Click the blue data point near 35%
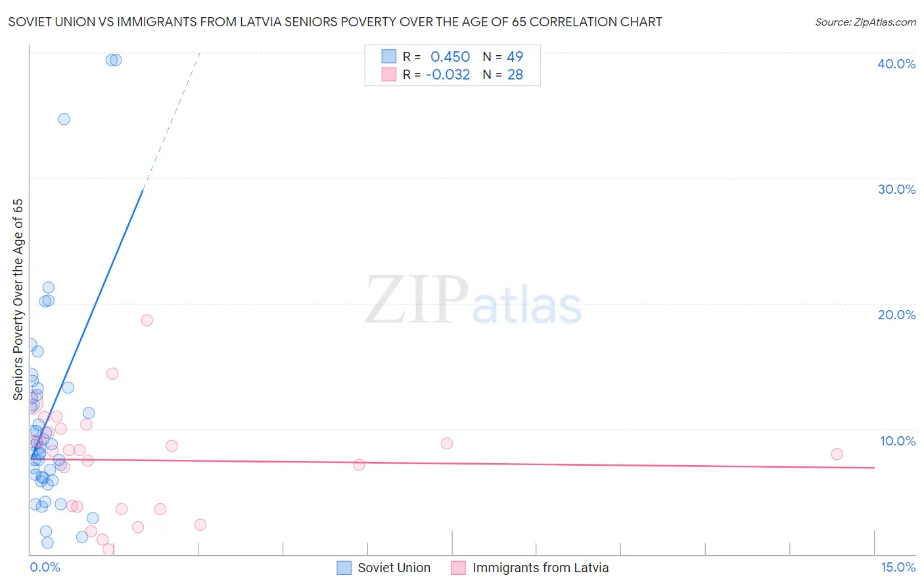Viewport: 924px width, 586px height. point(64,119)
